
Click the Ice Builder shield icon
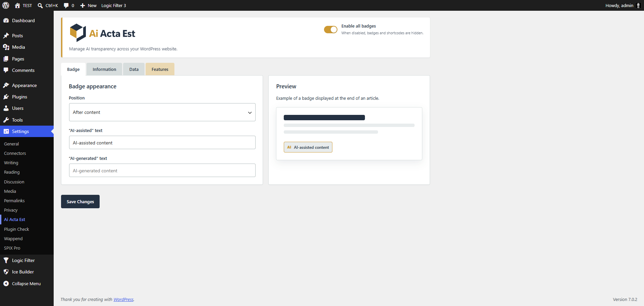(6, 272)
